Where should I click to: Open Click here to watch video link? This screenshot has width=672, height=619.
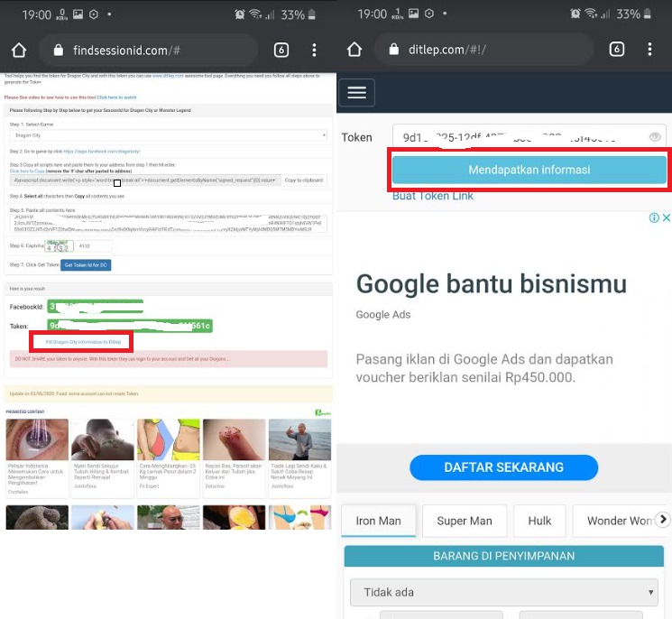pos(116,97)
